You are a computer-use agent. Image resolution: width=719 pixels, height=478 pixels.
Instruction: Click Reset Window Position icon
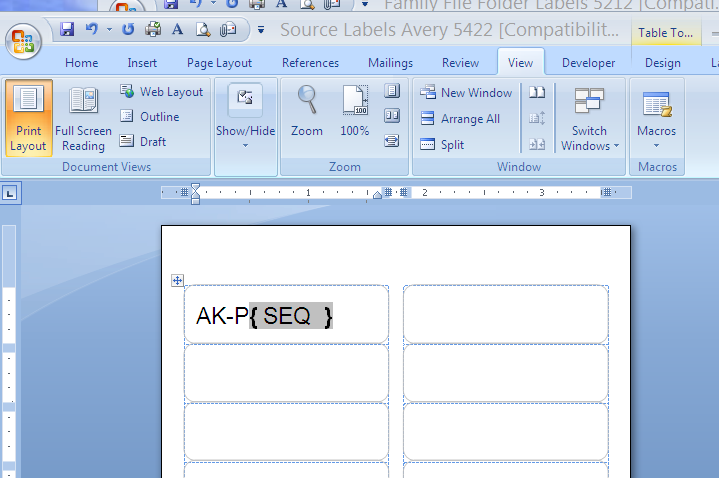click(x=537, y=145)
